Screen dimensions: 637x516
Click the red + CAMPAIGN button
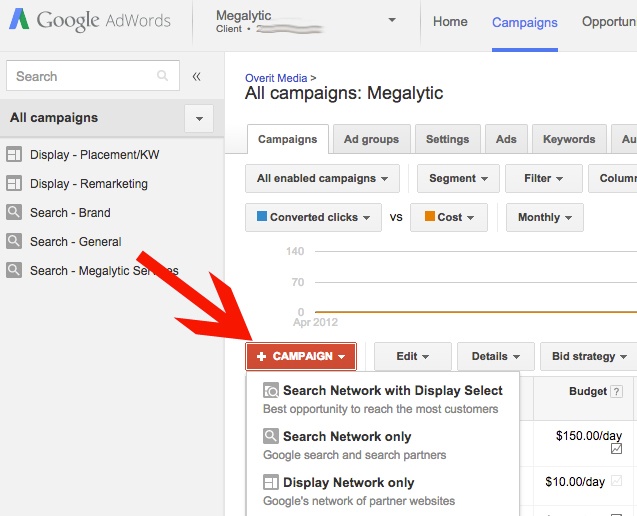coord(301,357)
